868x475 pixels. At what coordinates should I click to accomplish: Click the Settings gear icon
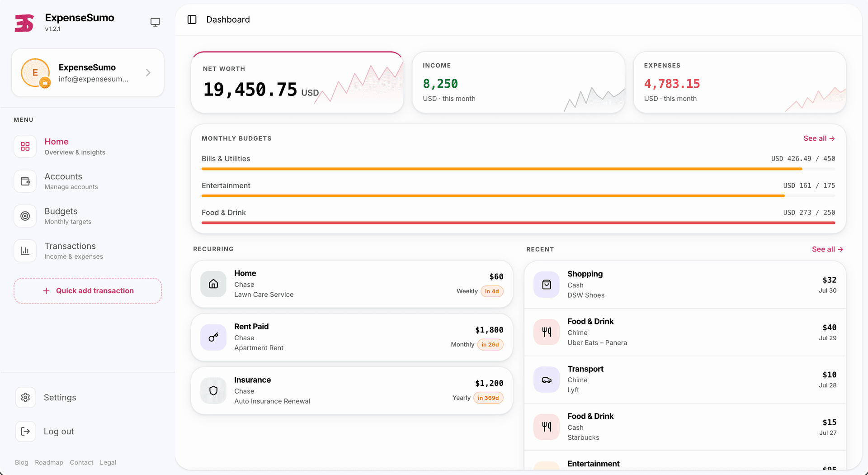tap(25, 398)
